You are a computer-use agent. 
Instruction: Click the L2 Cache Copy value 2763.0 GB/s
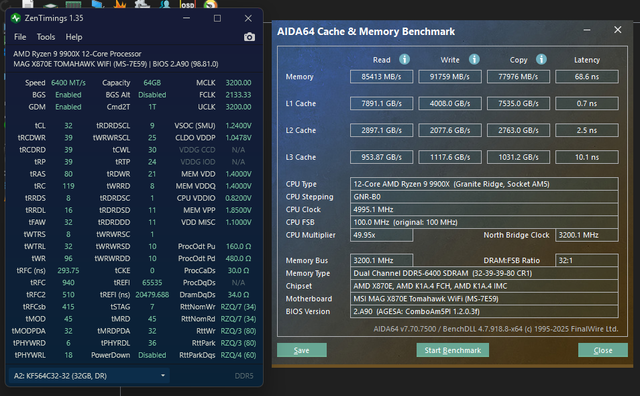coord(518,131)
